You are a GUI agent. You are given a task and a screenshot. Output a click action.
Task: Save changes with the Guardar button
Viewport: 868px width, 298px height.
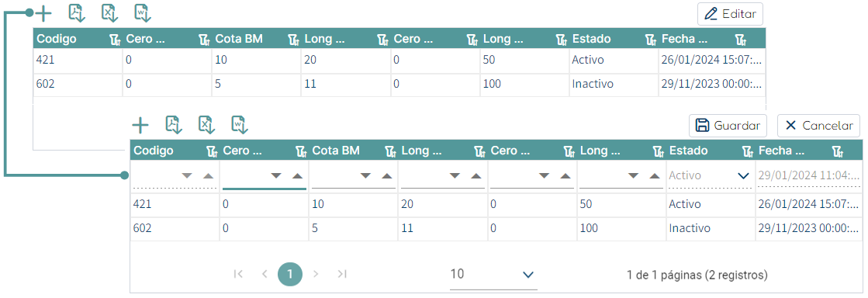[x=728, y=126]
